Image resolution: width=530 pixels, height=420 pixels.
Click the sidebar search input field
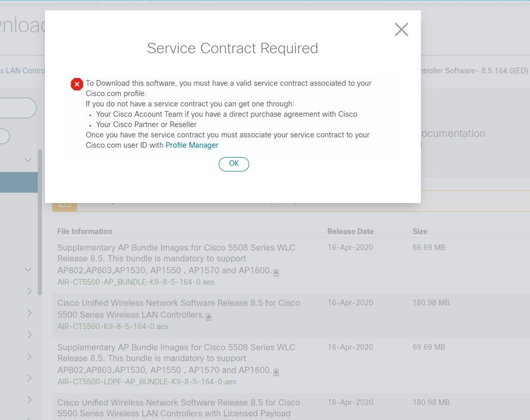coord(18,108)
